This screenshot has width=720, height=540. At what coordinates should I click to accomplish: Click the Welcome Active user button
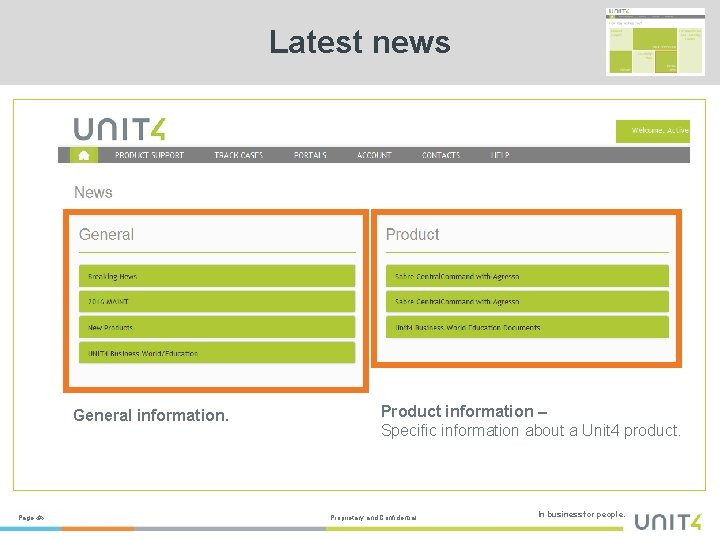[x=652, y=131]
